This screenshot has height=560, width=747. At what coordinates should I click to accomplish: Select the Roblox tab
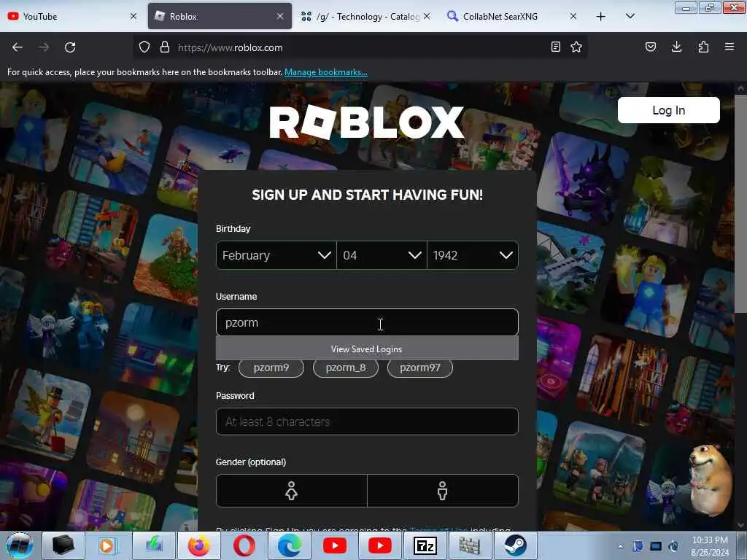click(x=220, y=16)
